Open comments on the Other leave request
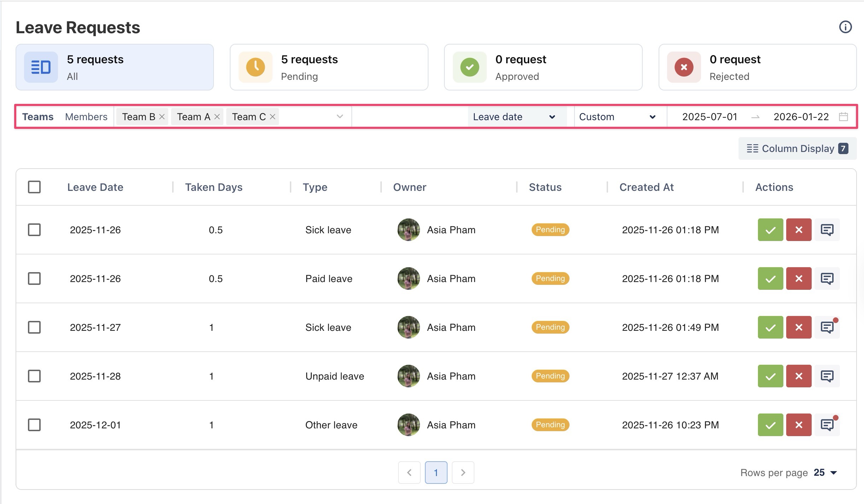Viewport: 864px width, 504px height. (x=827, y=425)
